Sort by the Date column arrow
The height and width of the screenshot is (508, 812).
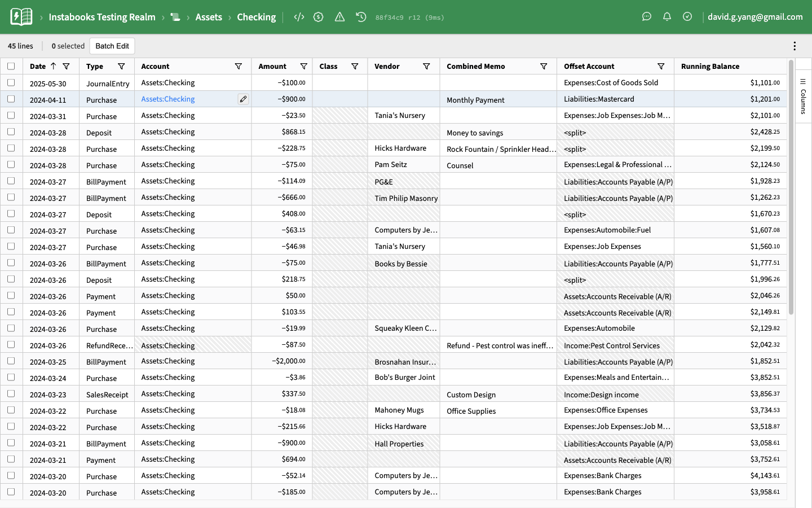[x=54, y=66]
